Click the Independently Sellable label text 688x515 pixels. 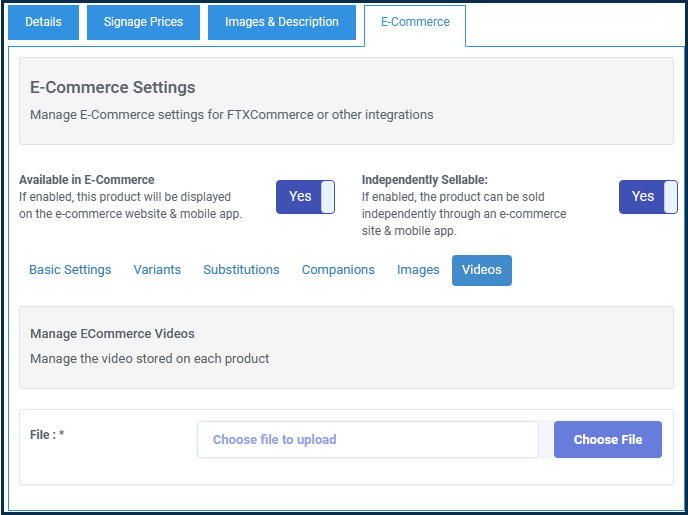coord(425,180)
